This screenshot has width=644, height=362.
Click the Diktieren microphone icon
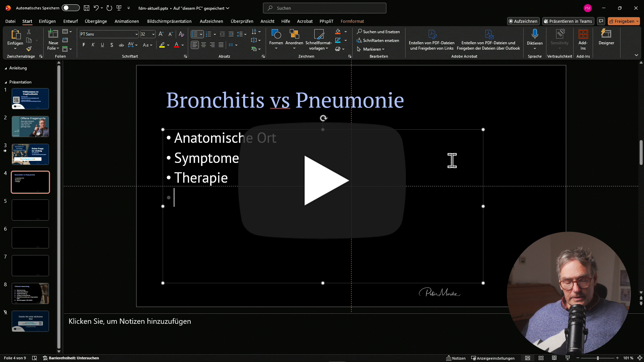pyautogui.click(x=535, y=34)
